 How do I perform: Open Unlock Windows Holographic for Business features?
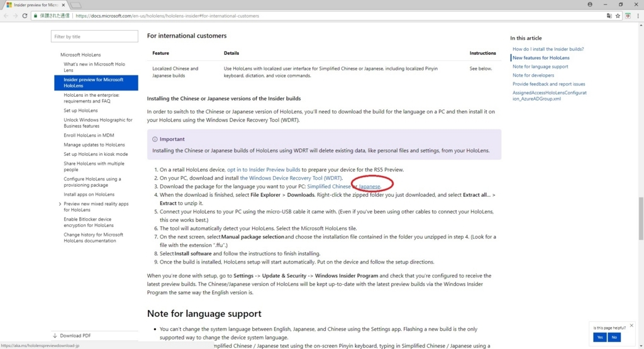pos(97,123)
